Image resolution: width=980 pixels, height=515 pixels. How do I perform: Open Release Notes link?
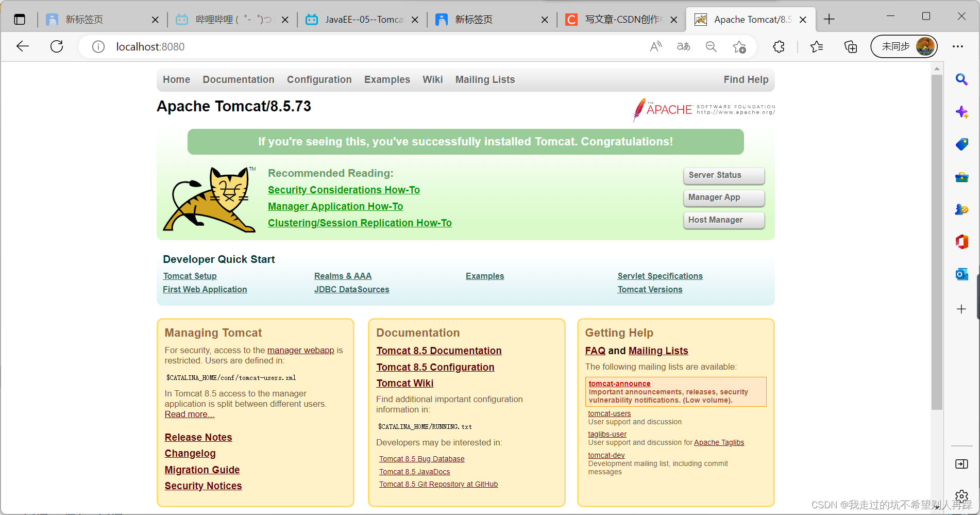(x=198, y=437)
